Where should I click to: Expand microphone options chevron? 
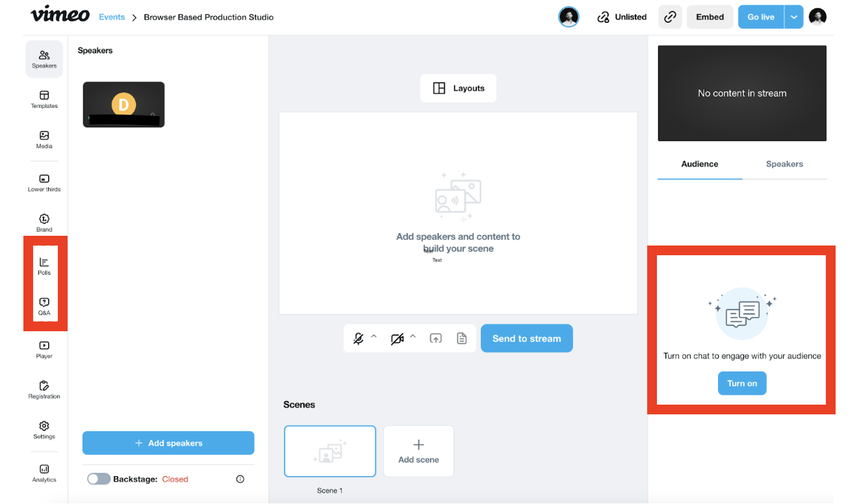pyautogui.click(x=374, y=336)
